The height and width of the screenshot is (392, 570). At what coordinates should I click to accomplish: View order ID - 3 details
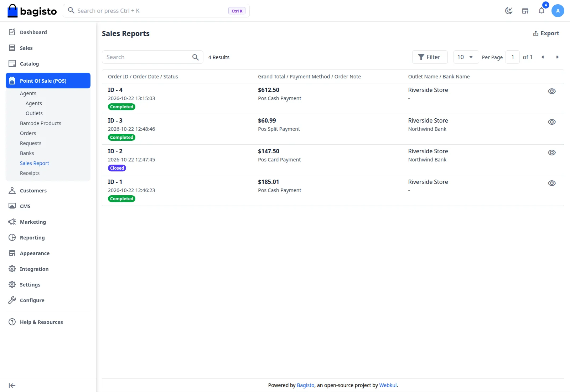(552, 122)
